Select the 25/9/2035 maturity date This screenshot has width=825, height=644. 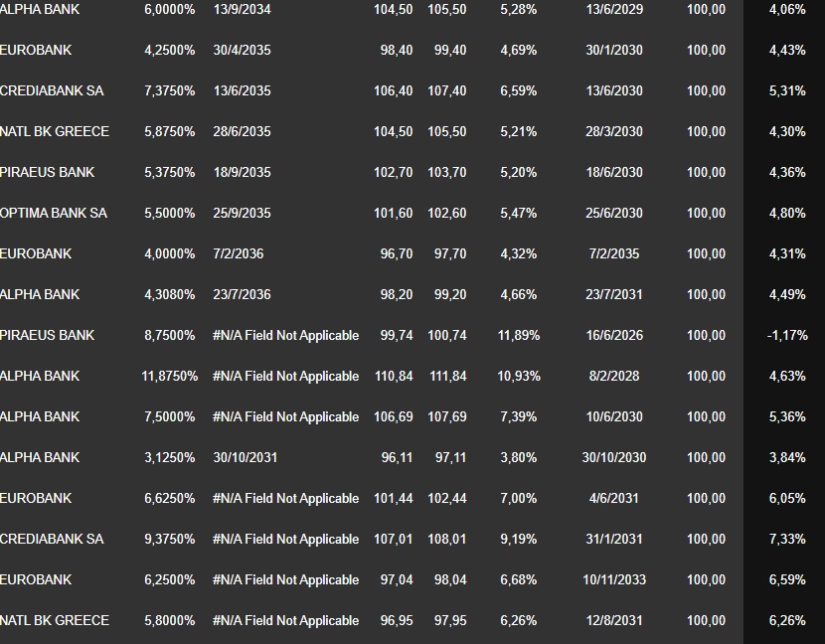click(x=242, y=213)
